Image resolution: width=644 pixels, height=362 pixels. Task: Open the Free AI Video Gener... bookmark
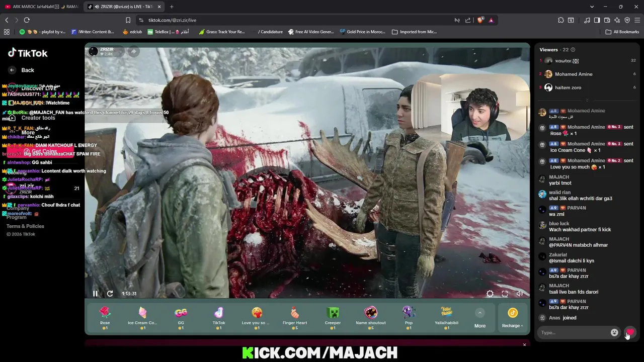click(311, 32)
